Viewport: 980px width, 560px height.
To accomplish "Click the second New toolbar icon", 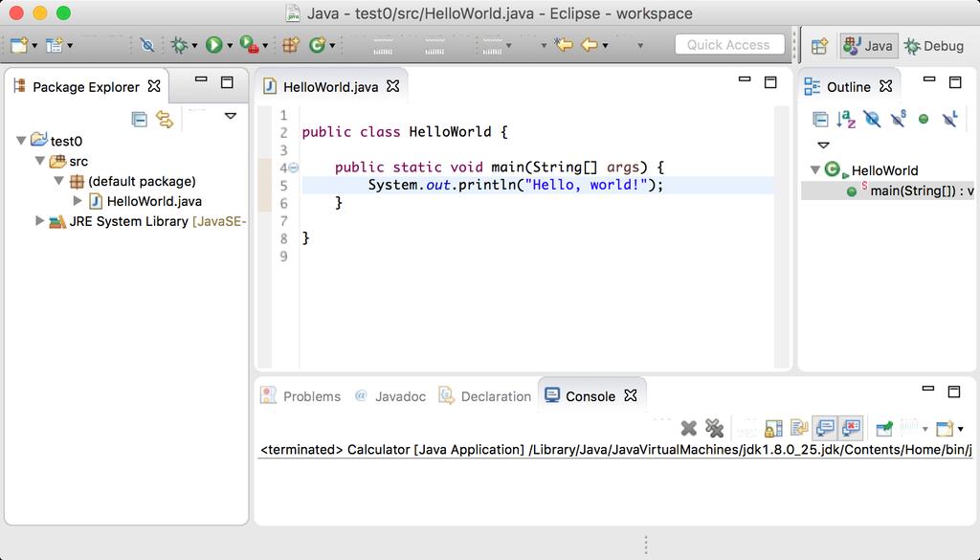I will [55, 45].
